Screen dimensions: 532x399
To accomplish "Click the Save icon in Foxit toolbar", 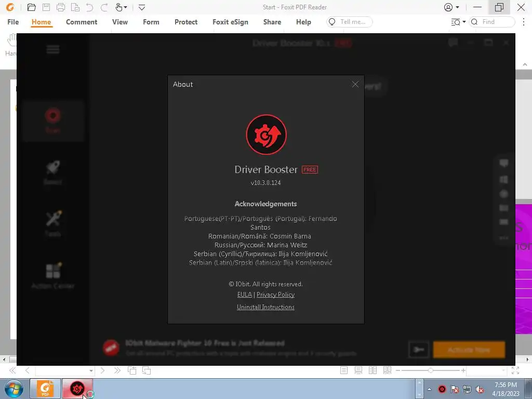I will coord(46,7).
